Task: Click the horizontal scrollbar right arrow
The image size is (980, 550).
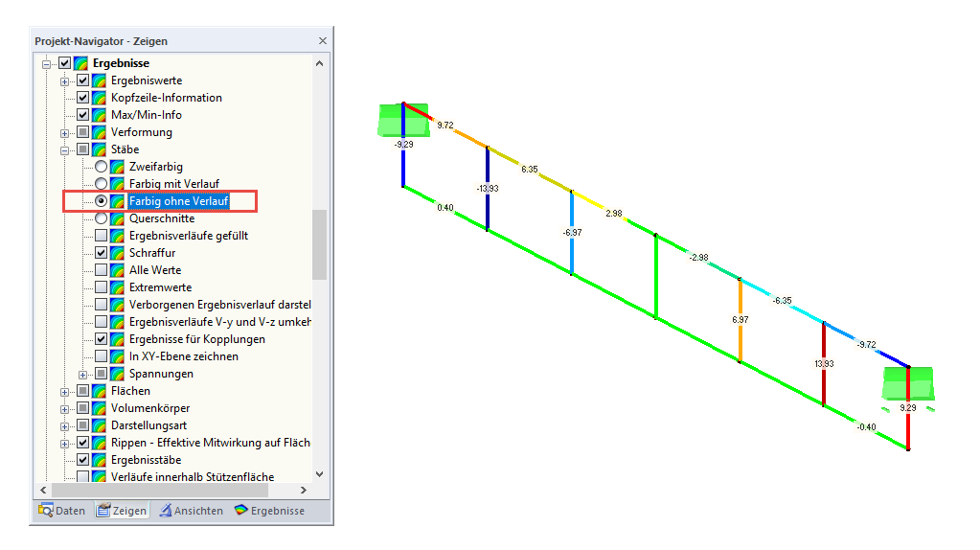Action: 303,490
